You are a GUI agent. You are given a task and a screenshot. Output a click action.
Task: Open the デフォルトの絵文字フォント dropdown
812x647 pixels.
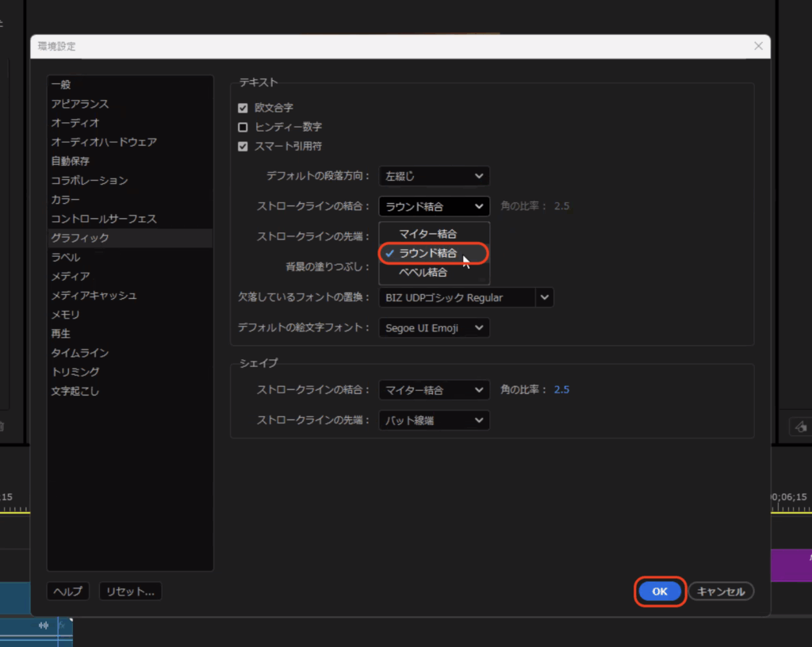pyautogui.click(x=434, y=327)
